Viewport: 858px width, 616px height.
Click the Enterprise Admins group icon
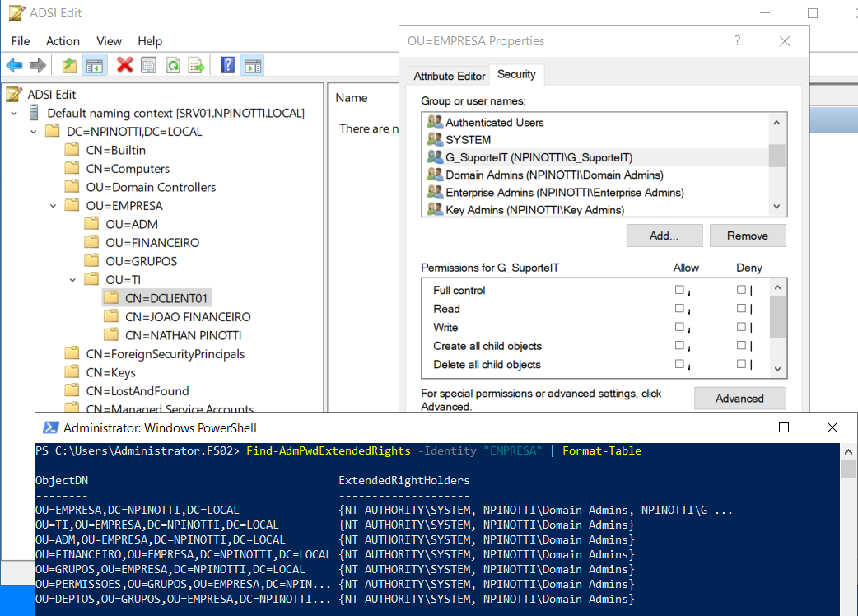point(435,192)
